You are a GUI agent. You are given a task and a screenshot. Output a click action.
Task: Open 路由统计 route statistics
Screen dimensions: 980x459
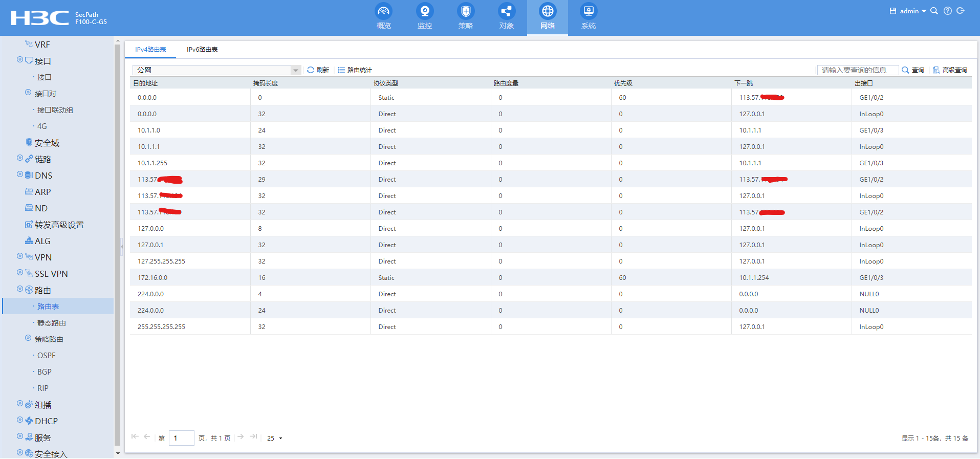point(355,70)
